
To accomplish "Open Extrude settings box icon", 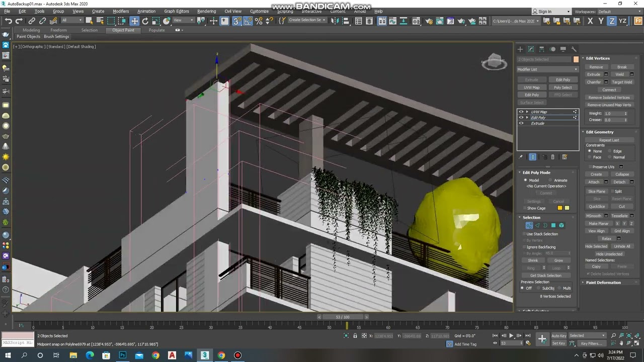I will coord(606,74).
